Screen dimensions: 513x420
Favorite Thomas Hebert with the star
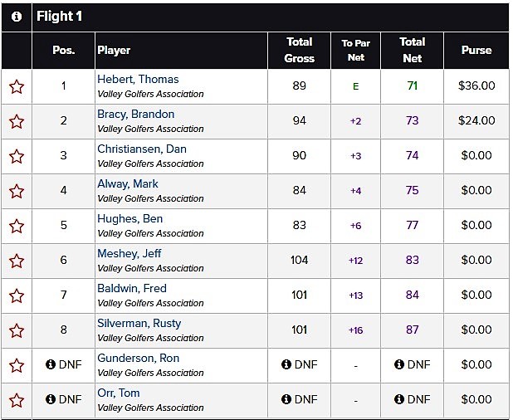16,86
